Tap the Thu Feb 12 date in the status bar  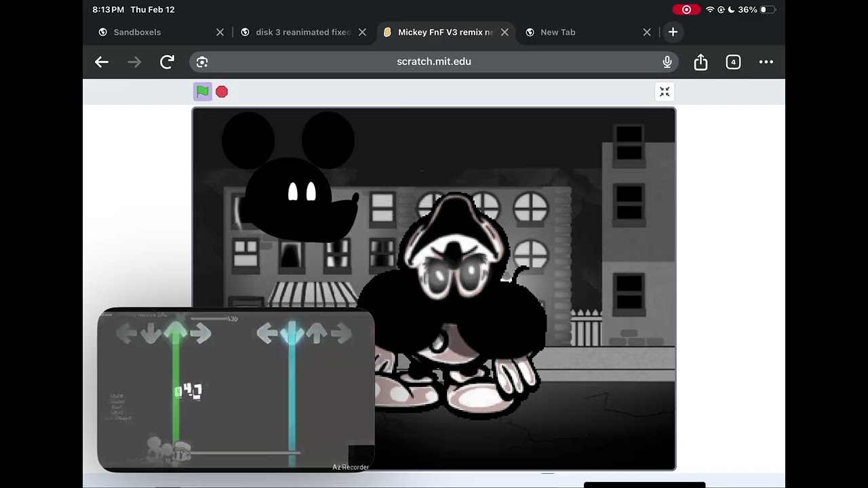tap(153, 9)
